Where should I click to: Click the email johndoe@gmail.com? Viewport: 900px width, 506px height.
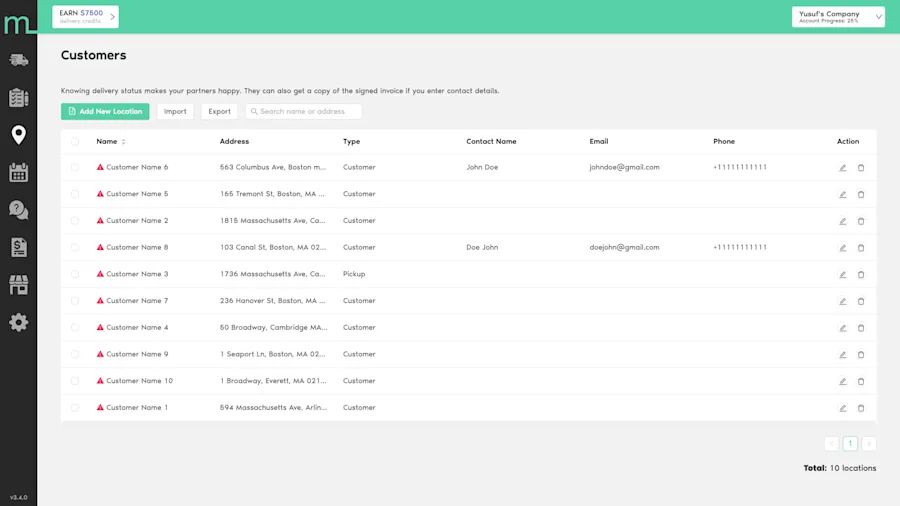624,167
